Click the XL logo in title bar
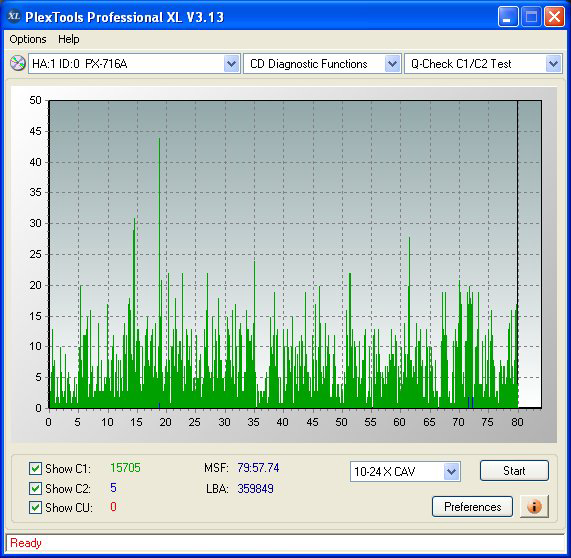571x558 pixels. [x=14, y=16]
